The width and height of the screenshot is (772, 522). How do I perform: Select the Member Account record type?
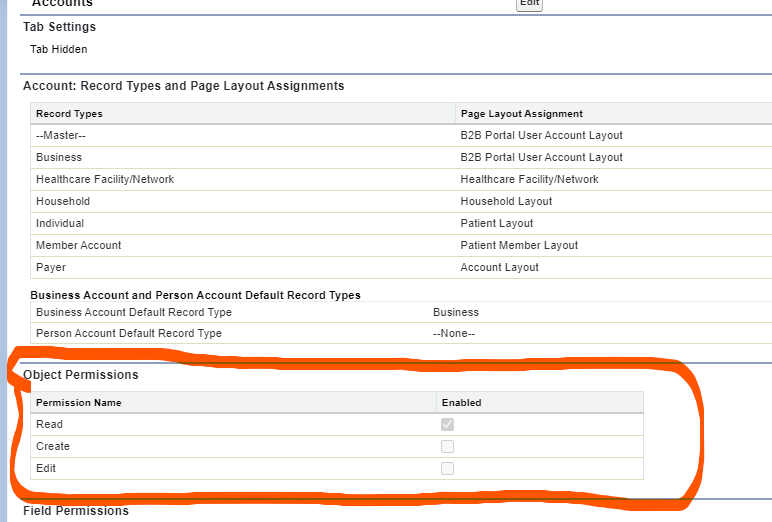coord(79,245)
